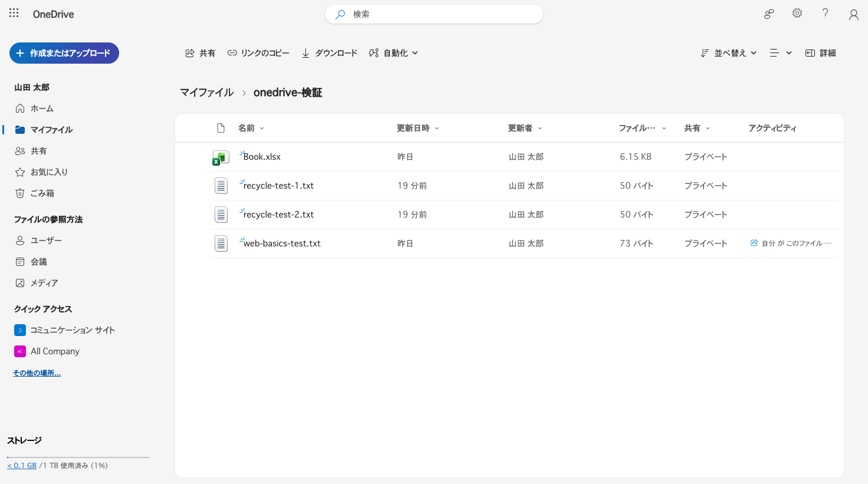Click 山田 太郎 account name in sidebar
Screen dimensions: 868x484
pyautogui.click(x=32, y=87)
